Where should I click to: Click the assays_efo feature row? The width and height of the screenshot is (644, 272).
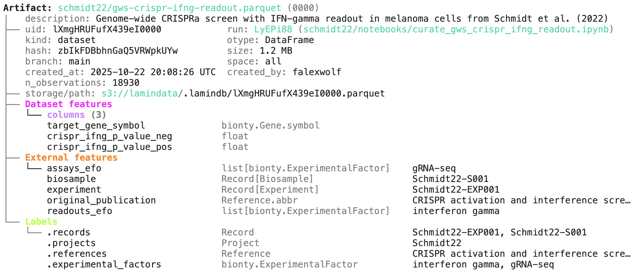pos(74,168)
